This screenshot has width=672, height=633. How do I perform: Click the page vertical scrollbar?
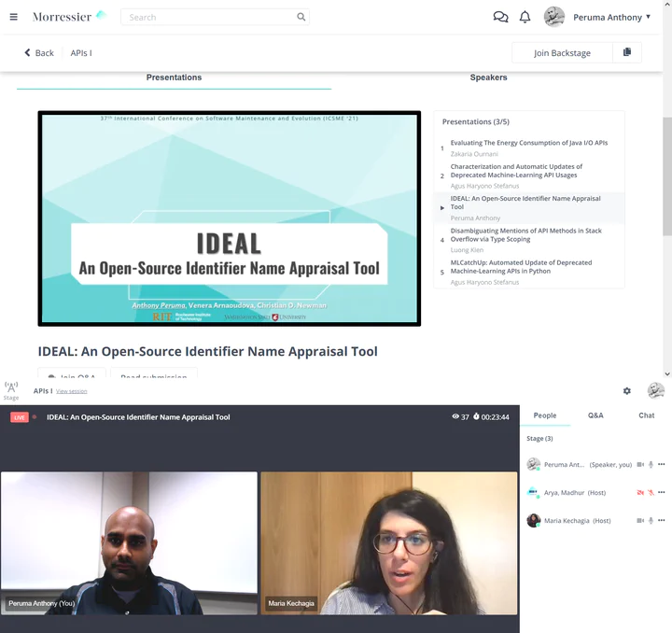[x=666, y=177]
